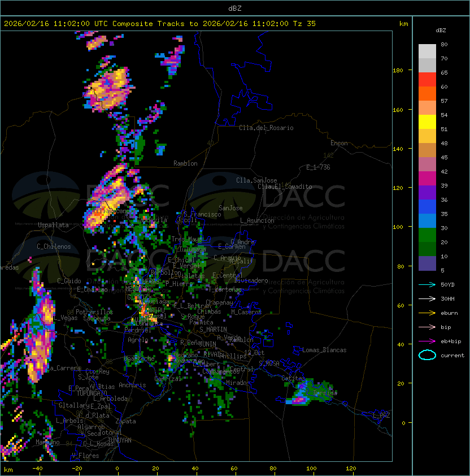The width and height of the screenshot is (470, 476).
Task: Select the slate 10–5 dBZ swatch
Action: coord(427,263)
